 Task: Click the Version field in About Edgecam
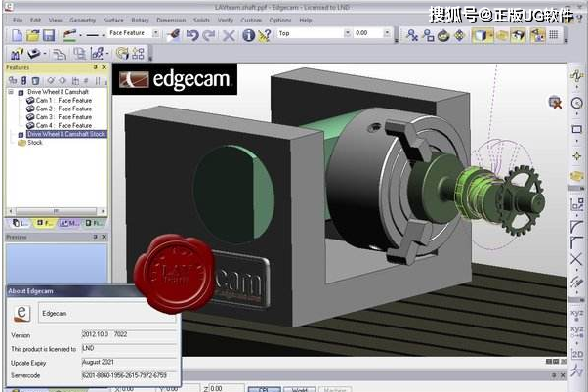(x=128, y=334)
